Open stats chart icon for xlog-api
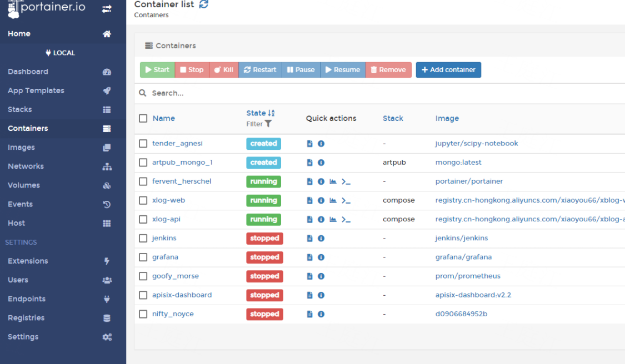 [333, 219]
